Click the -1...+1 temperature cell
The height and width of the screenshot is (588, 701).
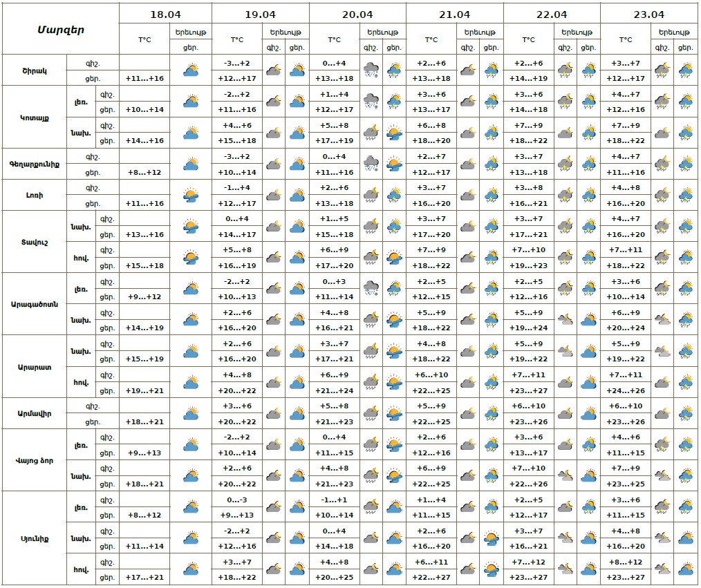pos(334,500)
